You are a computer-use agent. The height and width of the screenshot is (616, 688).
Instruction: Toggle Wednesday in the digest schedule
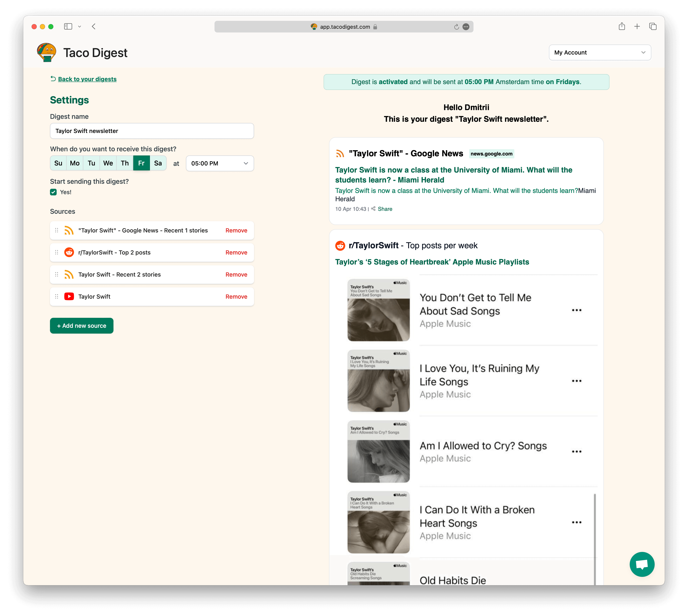point(108,163)
